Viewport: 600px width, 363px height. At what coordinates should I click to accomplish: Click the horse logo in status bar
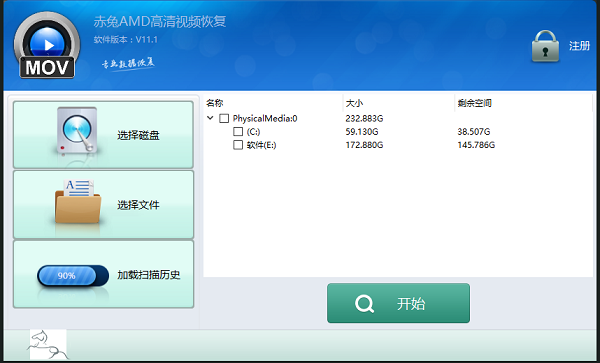click(x=48, y=345)
